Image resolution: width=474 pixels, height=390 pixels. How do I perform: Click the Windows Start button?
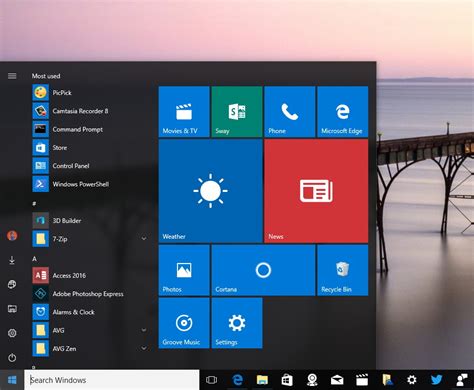(x=12, y=380)
